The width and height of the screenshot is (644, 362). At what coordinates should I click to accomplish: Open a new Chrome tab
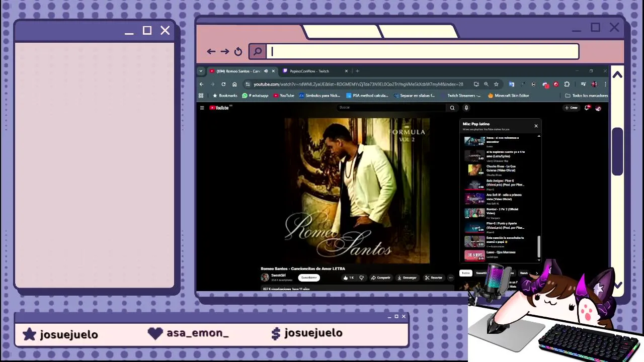[357, 71]
